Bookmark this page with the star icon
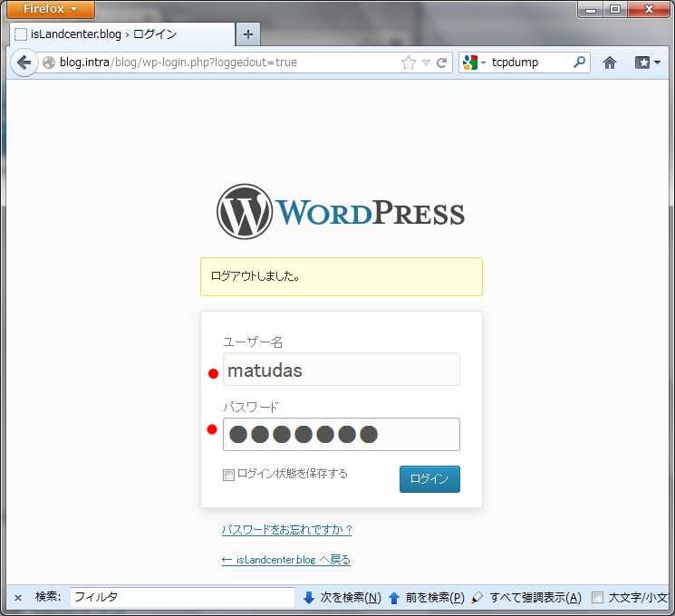The width and height of the screenshot is (675, 616). 409,63
